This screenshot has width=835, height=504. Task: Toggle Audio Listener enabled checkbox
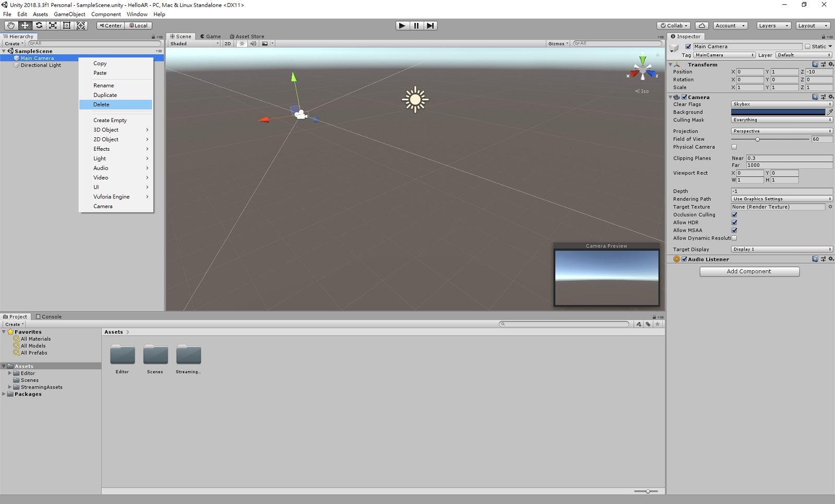click(684, 259)
